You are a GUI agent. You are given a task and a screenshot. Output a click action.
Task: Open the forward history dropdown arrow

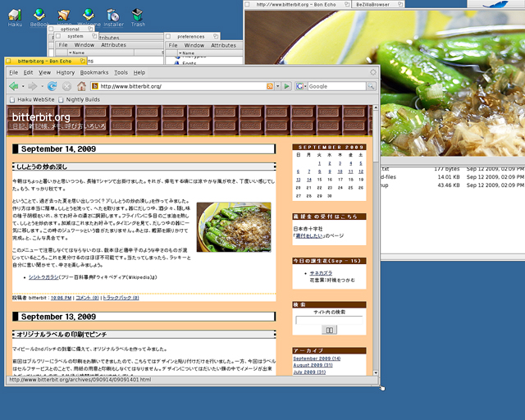coord(42,86)
